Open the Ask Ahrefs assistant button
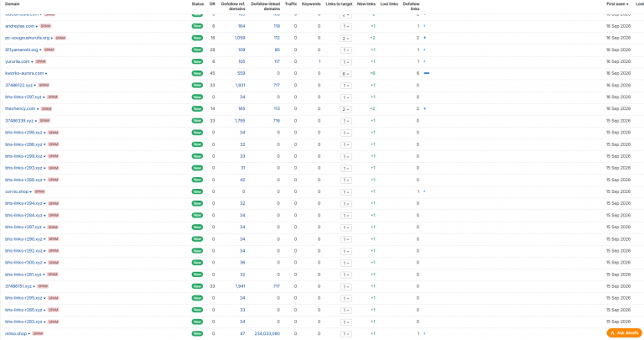Image resolution: width=644 pixels, height=340 pixels. (x=624, y=333)
